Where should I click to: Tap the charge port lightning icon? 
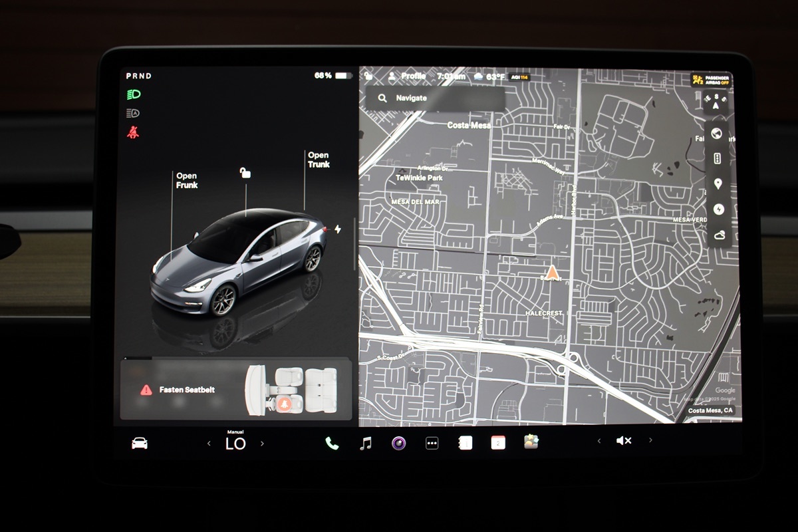click(x=338, y=229)
